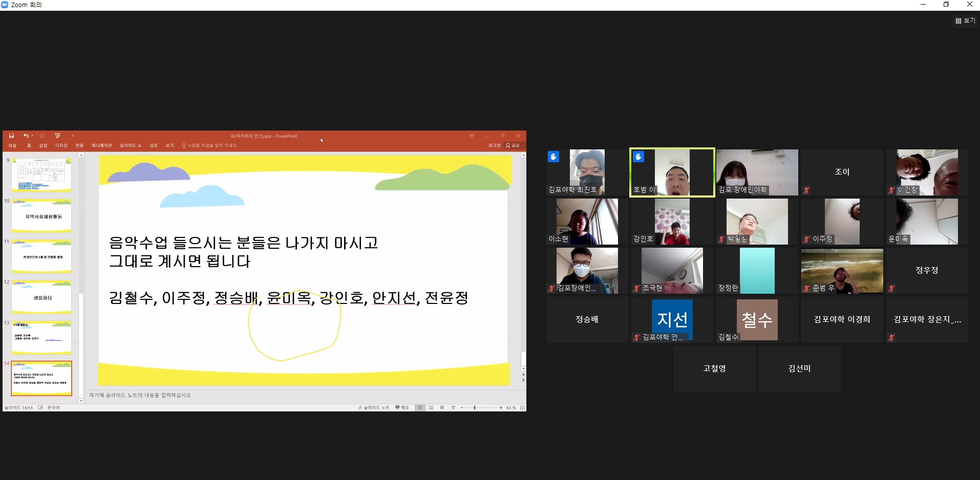This screenshot has width=980, height=480.
Task: Switch to Normal view via status bar icon
Action: coord(420,408)
